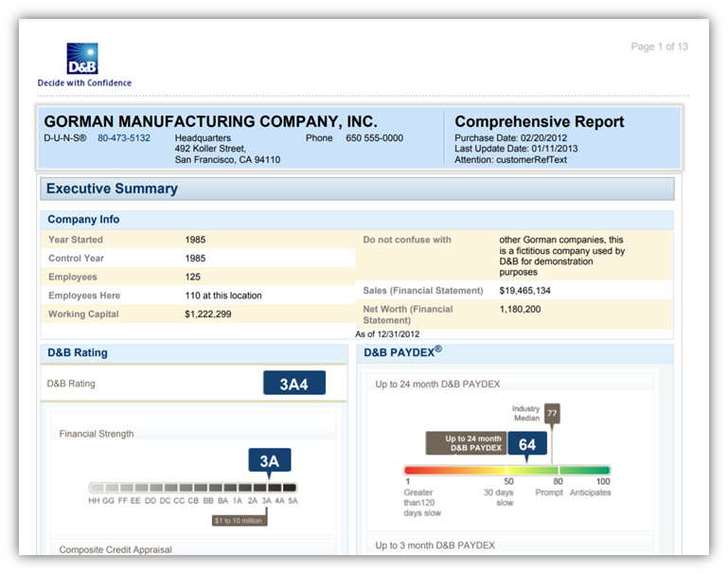Click the '$1 to 10 million' label
728x574 pixels.
pos(240,521)
